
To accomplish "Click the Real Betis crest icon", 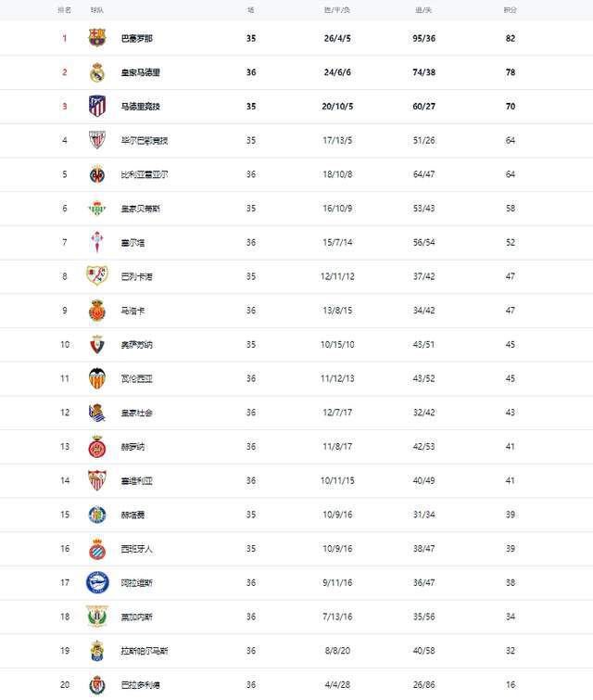I will point(96,209).
